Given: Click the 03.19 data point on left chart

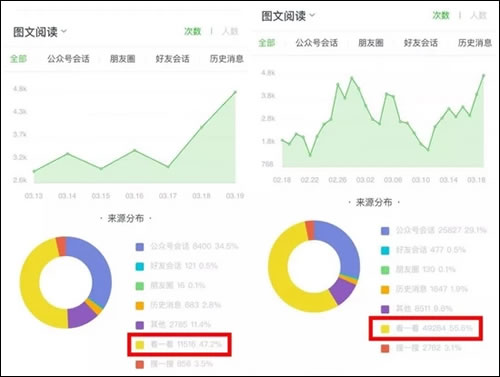Looking at the screenshot, I should 235,92.
